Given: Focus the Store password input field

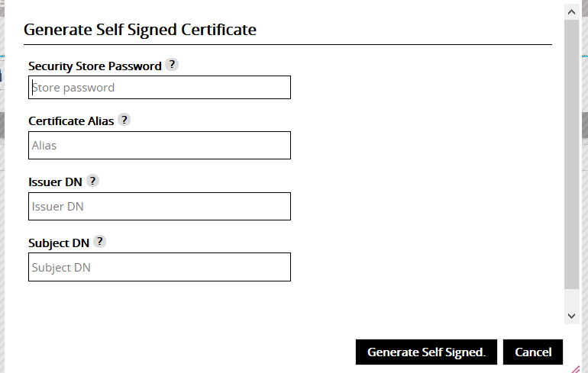Looking at the screenshot, I should click(160, 88).
